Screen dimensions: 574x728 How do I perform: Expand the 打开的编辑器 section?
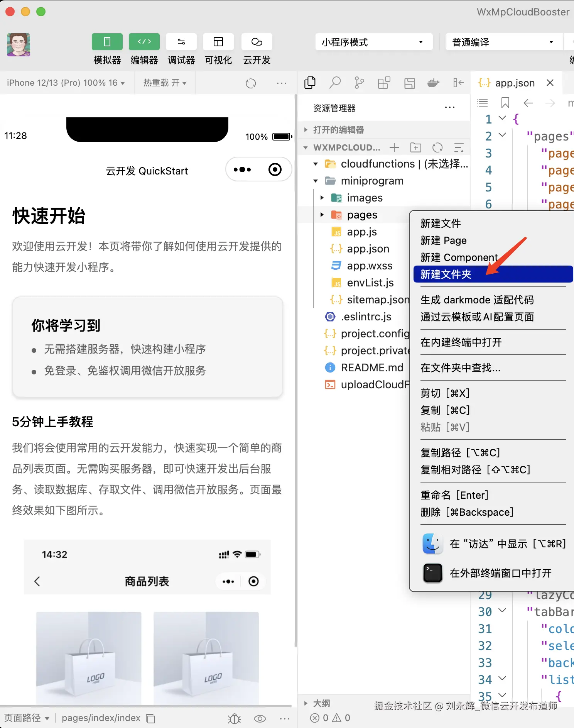[x=384, y=130]
